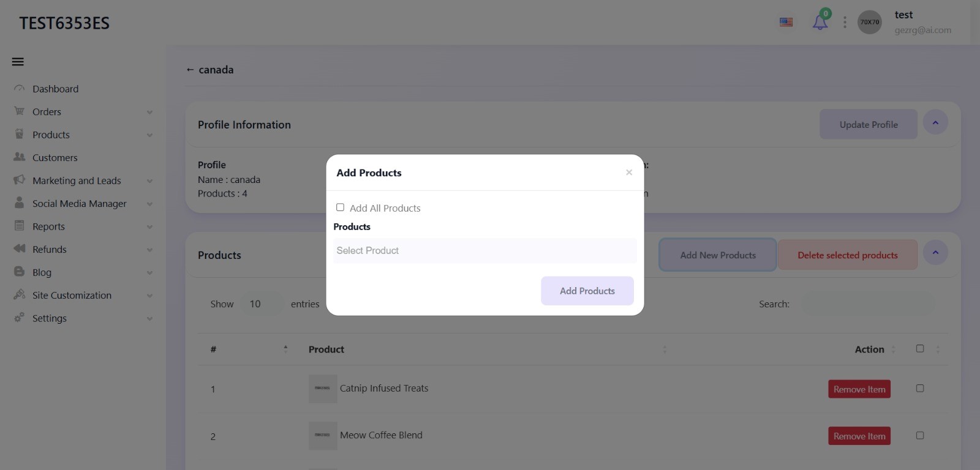
Task: Expand the Orders sidebar submenu
Action: (x=83, y=112)
